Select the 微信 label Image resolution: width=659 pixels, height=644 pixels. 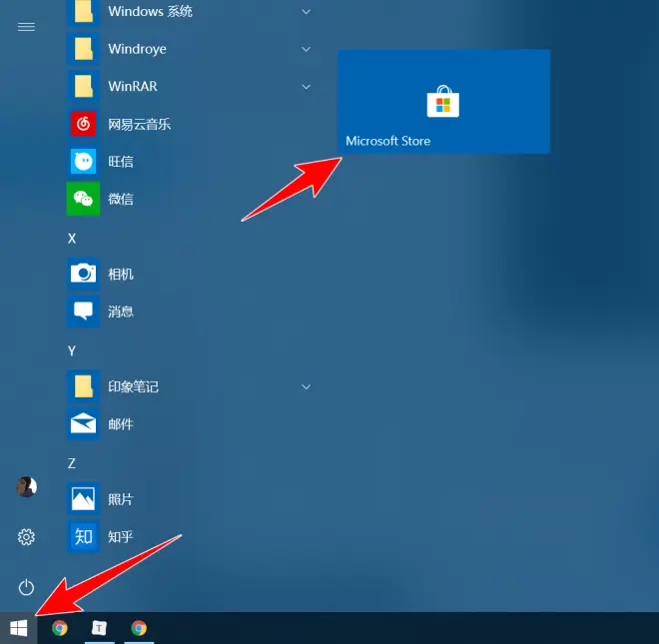tap(121, 199)
